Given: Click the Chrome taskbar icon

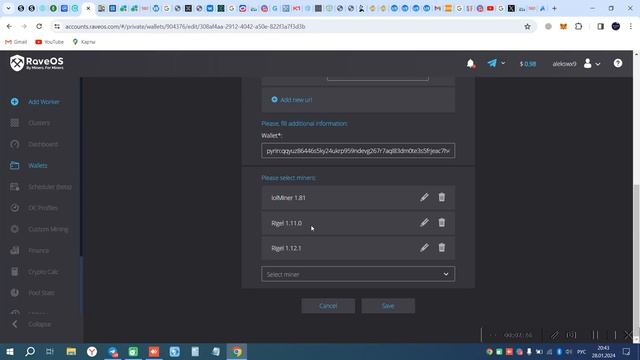Looking at the screenshot, I should pos(237,351).
